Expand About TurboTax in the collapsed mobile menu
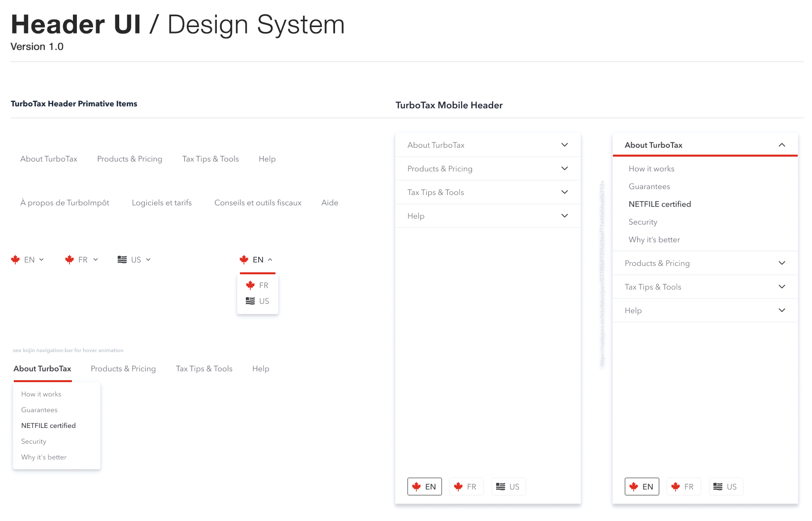Viewport: 812px width, 521px height. tap(565, 145)
